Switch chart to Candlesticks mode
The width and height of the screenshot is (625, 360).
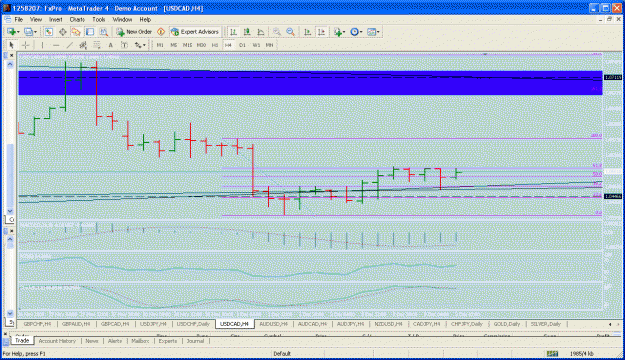[x=247, y=32]
